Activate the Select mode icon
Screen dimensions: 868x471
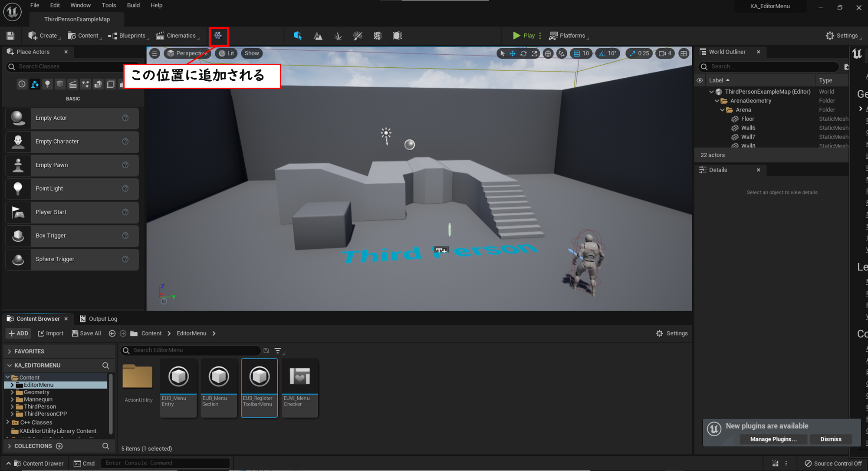[298, 36]
